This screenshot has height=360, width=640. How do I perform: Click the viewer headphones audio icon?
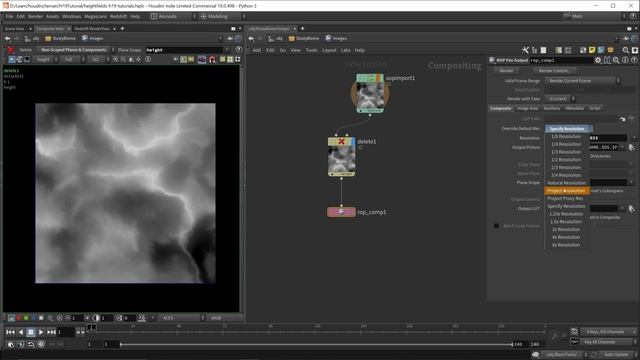pyautogui.click(x=212, y=60)
